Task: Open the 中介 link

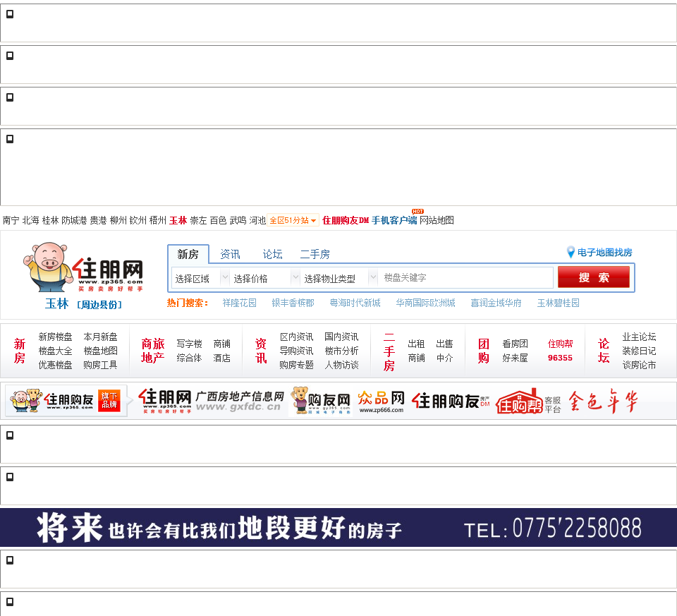Action: point(445,358)
